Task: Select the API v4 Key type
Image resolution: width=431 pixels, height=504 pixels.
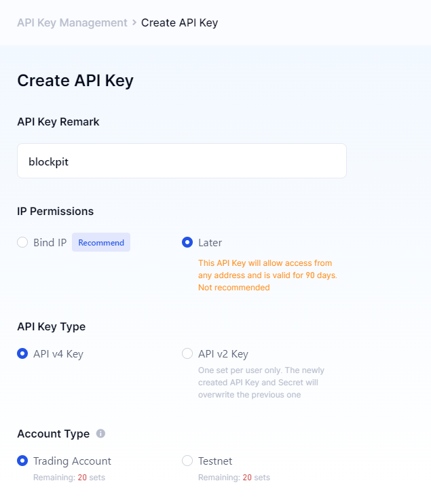Action: point(23,353)
